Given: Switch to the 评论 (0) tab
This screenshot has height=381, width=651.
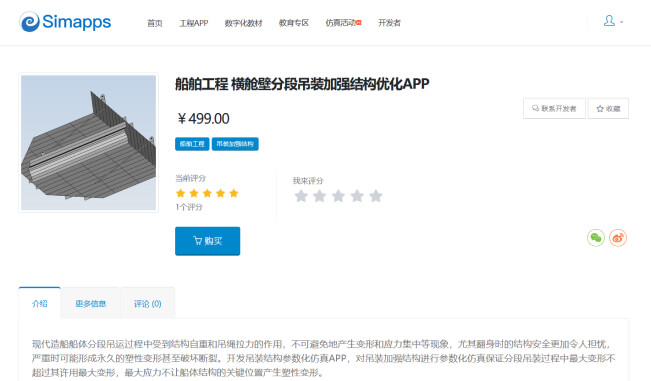Looking at the screenshot, I should click(x=147, y=303).
